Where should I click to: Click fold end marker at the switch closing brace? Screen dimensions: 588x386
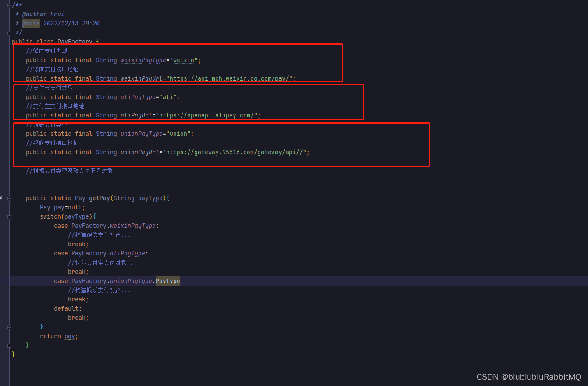point(9,327)
